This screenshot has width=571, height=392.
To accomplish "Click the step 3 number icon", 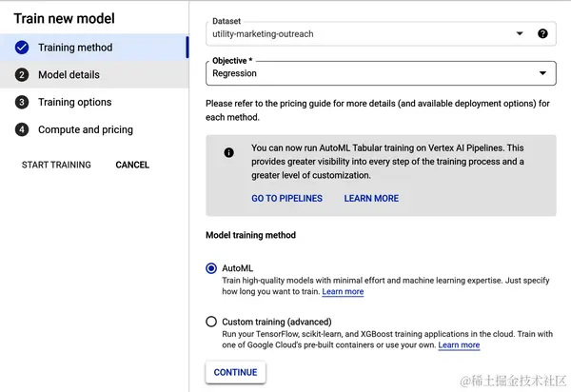I will 22,103.
